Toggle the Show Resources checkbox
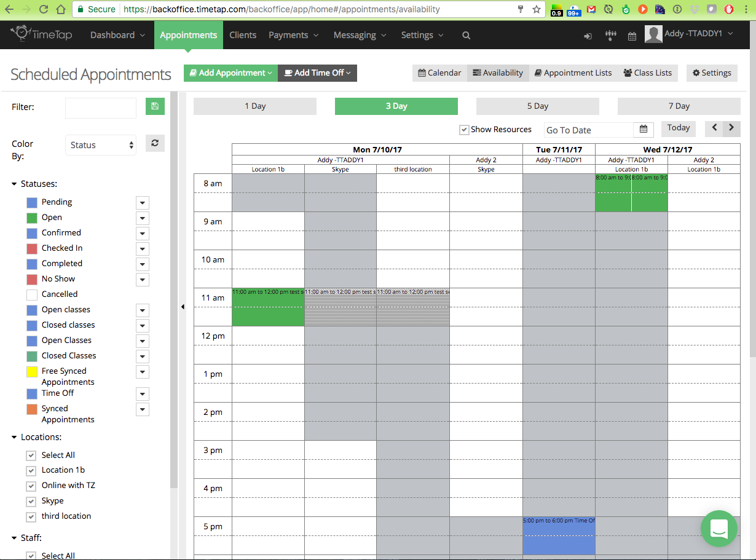Image resolution: width=756 pixels, height=560 pixels. coord(464,130)
